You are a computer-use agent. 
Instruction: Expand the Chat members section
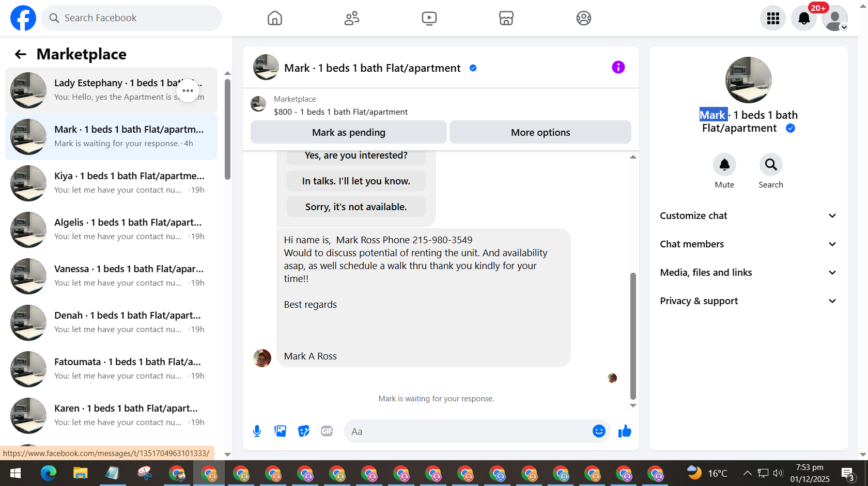pos(748,244)
